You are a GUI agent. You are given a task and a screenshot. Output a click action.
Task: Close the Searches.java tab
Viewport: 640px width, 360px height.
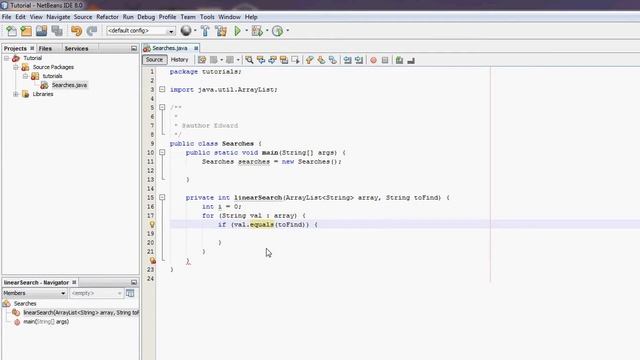196,48
